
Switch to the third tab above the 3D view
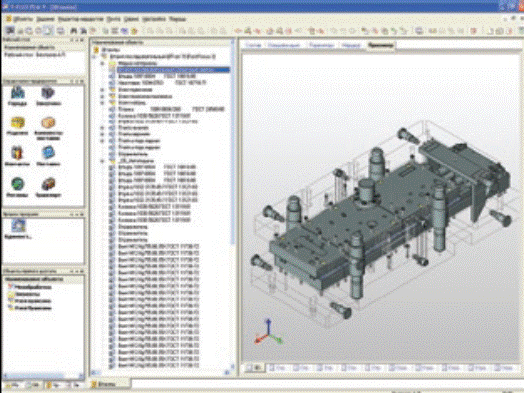(x=321, y=45)
